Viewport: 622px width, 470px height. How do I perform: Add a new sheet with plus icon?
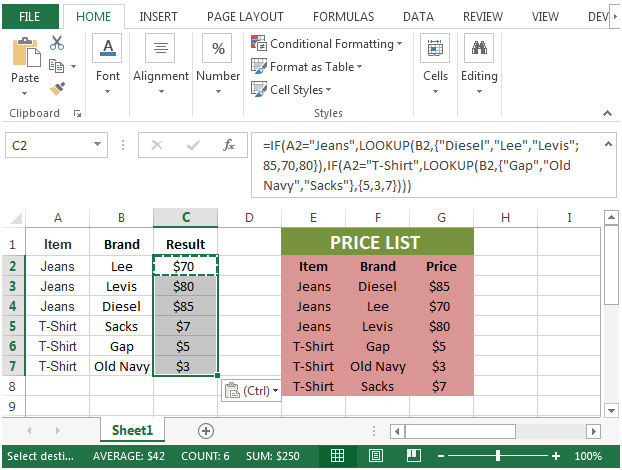(x=206, y=431)
